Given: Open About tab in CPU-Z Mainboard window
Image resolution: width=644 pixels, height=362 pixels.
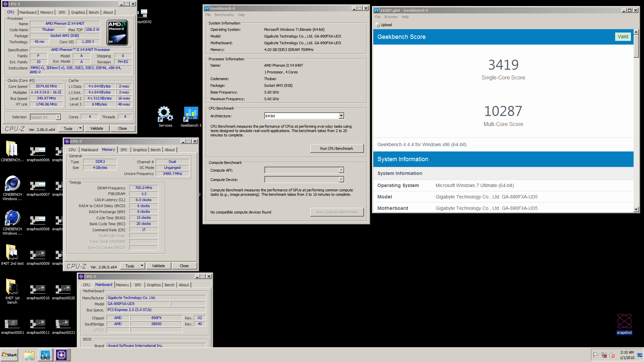Looking at the screenshot, I should [184, 285].
